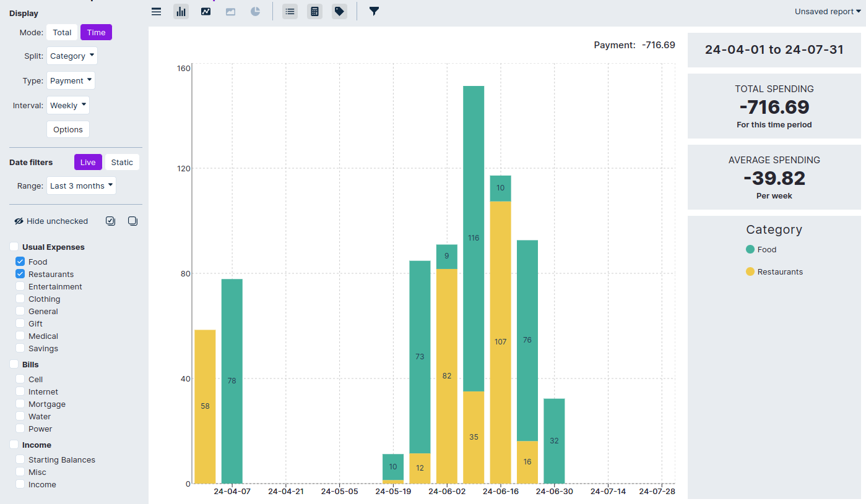Click the check-all categories icon
This screenshot has height=504, width=866.
pyautogui.click(x=111, y=221)
